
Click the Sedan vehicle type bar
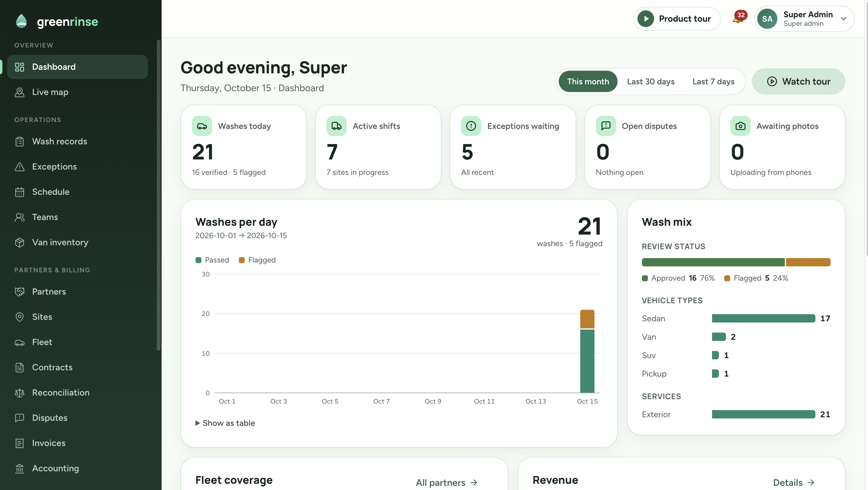point(763,319)
